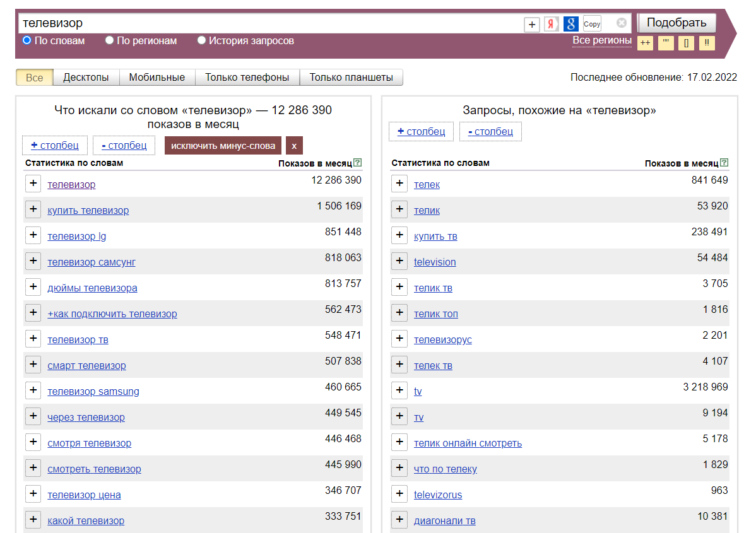Image resolution: width=756 pixels, height=533 pixels.
Task: Apply the ++ operator button
Action: click(645, 43)
